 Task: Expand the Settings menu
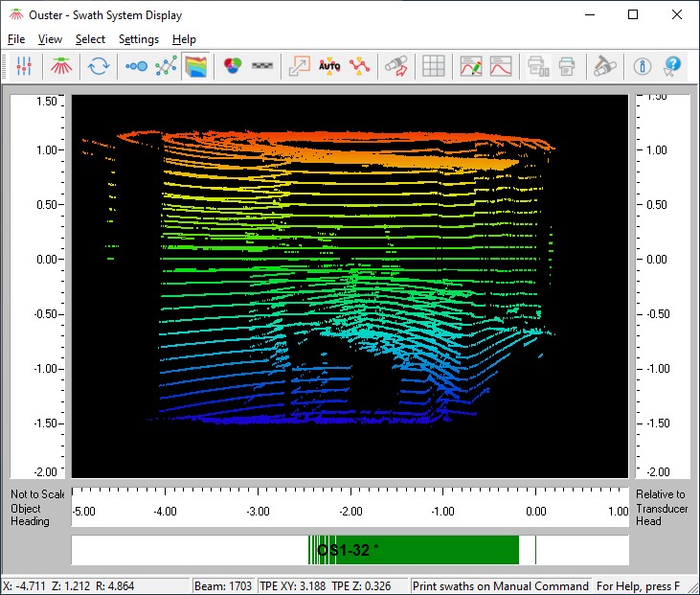[x=139, y=39]
